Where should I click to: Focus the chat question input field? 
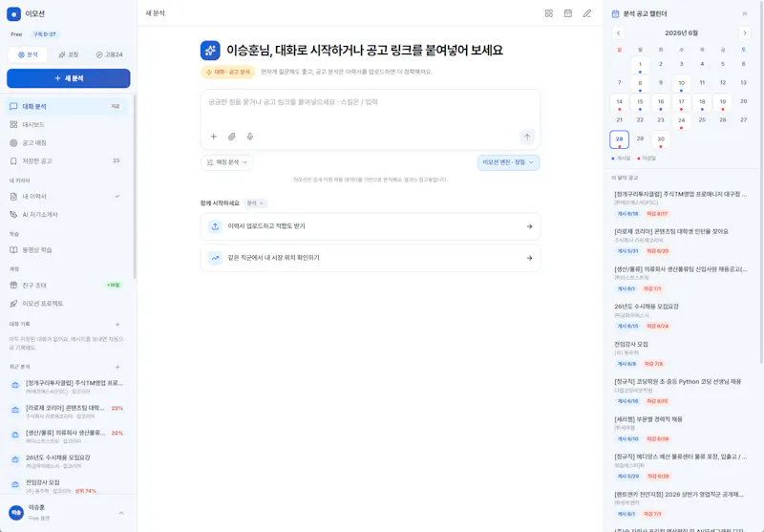click(371, 110)
